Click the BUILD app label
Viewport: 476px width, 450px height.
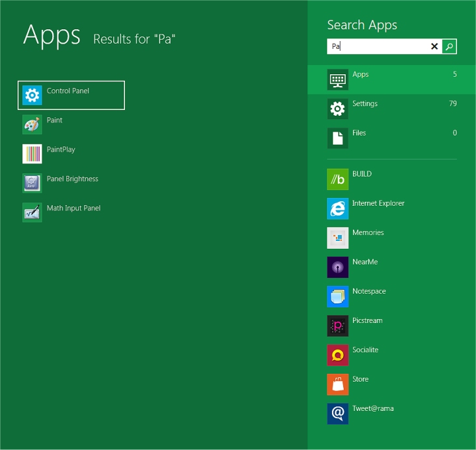click(x=362, y=174)
